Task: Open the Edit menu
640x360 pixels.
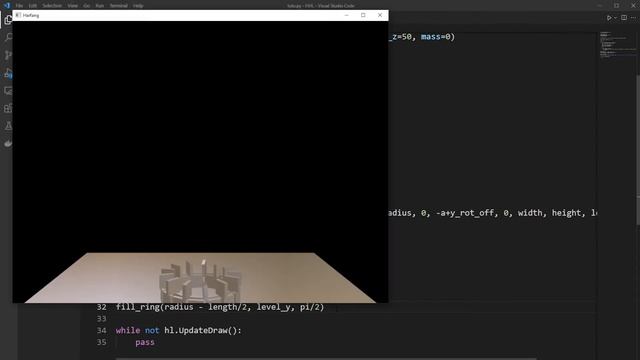Action: (33, 6)
